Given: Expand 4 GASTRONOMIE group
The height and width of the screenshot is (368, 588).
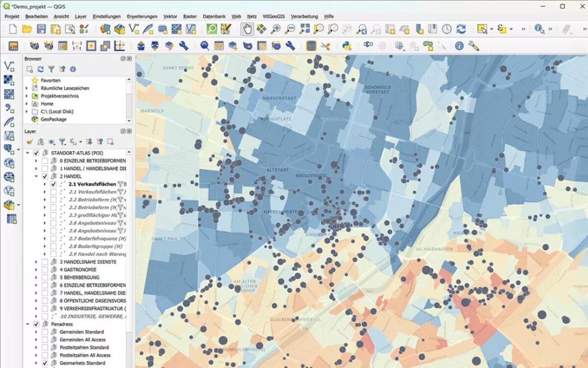Looking at the screenshot, I should [36, 270].
